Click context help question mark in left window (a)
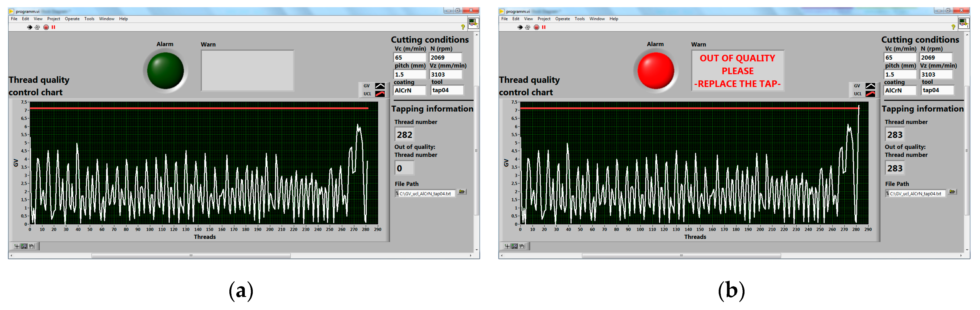 (x=463, y=27)
